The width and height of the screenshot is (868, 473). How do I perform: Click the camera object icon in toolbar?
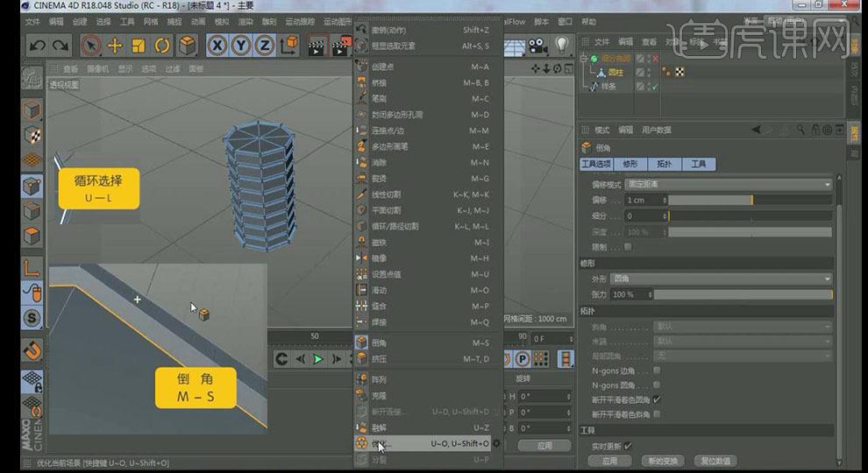click(x=537, y=46)
